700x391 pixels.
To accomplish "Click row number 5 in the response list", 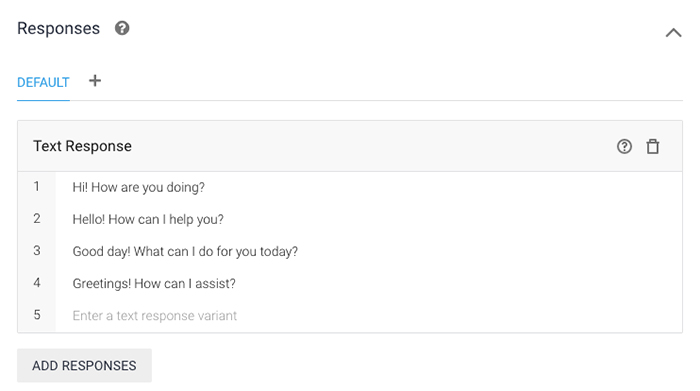I will 37,315.
